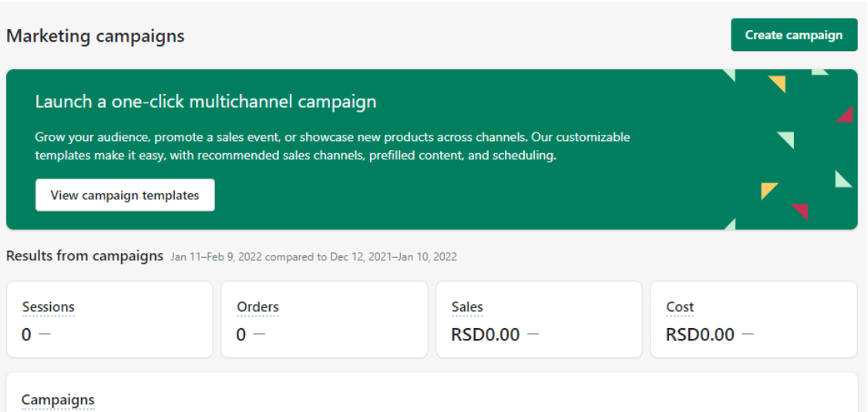Click the Sessions metric label

48,306
